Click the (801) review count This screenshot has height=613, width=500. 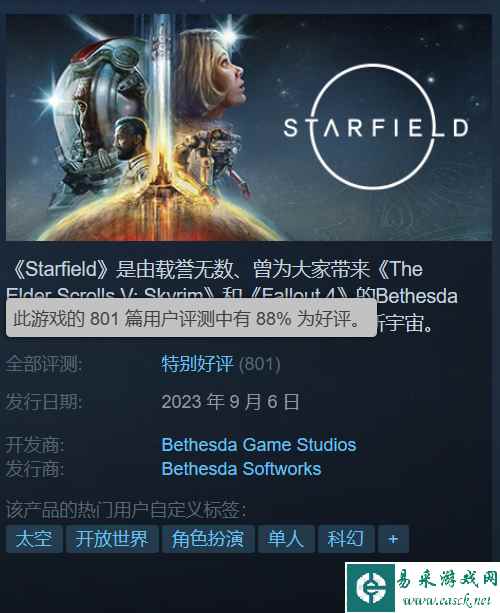point(260,364)
